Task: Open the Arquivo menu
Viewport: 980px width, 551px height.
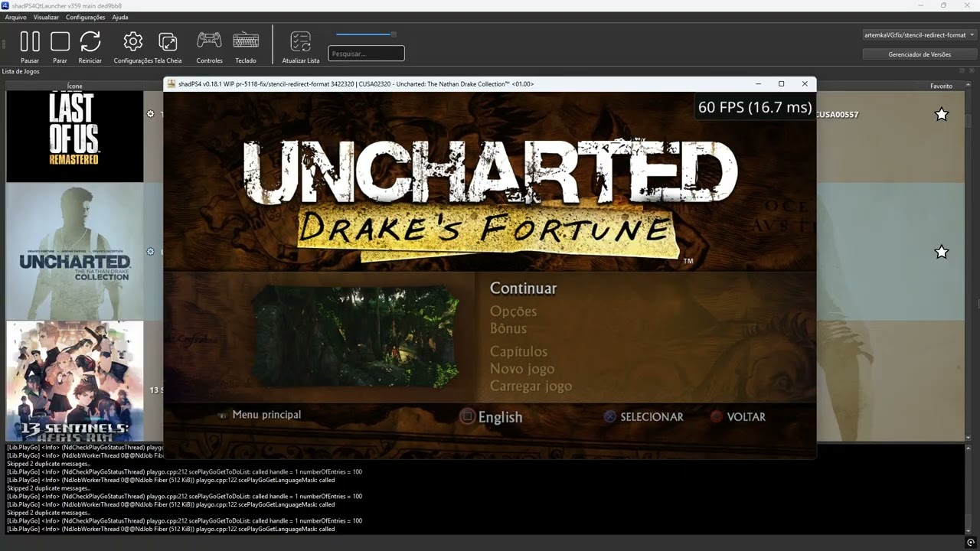Action: 15,17
